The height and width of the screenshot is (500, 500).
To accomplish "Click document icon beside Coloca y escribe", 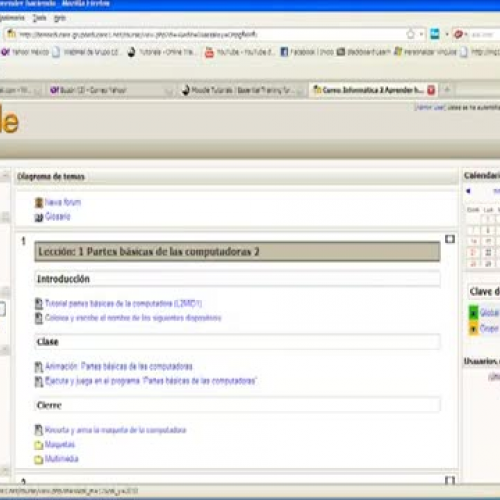I will [x=39, y=318].
